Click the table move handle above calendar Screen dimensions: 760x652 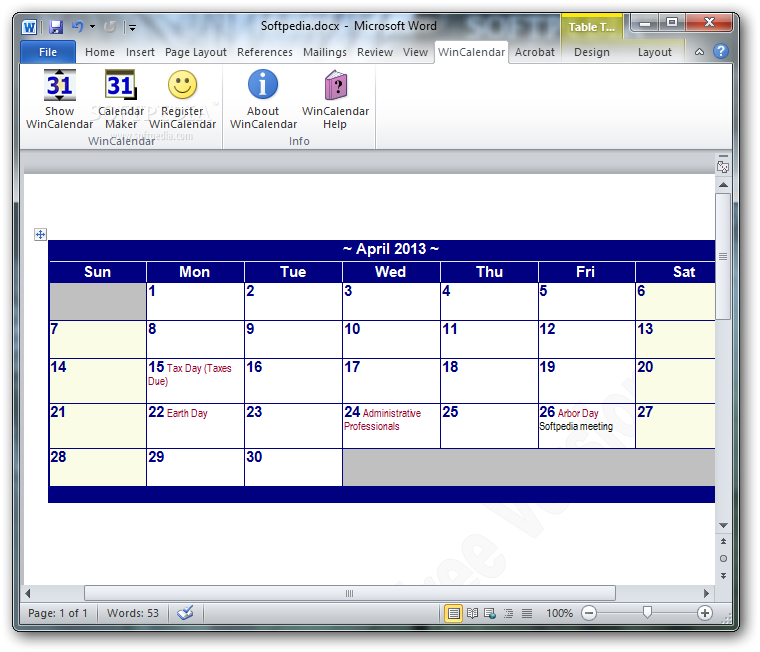(41, 234)
